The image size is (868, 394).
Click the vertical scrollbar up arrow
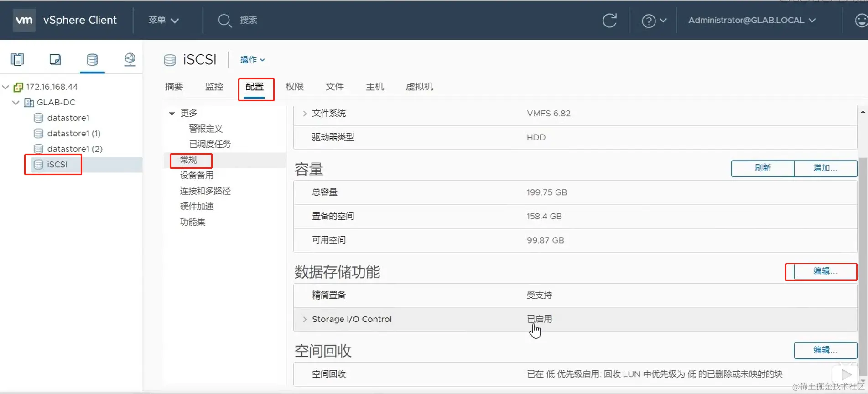863,112
